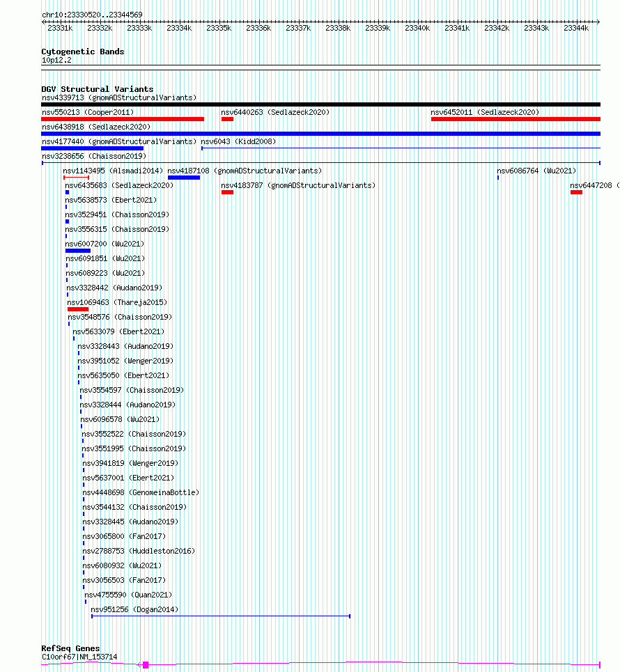This screenshot has height=672, width=620.
Task: Select the black nsv4339713 variant bar
Action: (x=320, y=104)
